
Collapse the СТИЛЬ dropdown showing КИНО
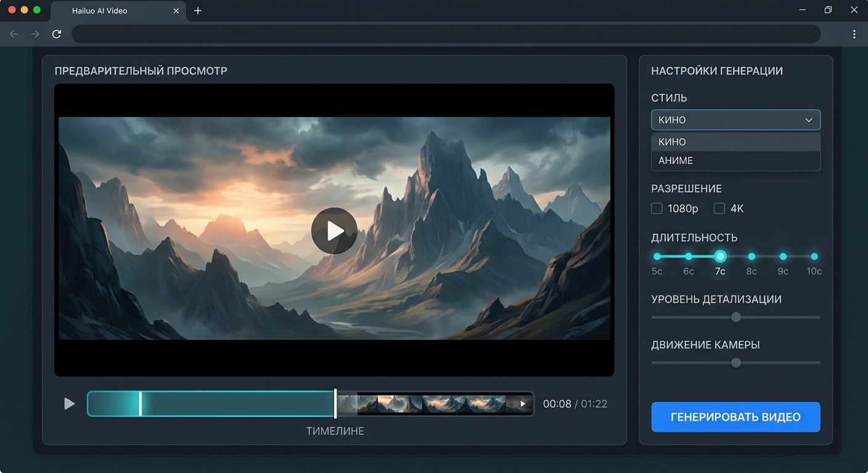(735, 120)
